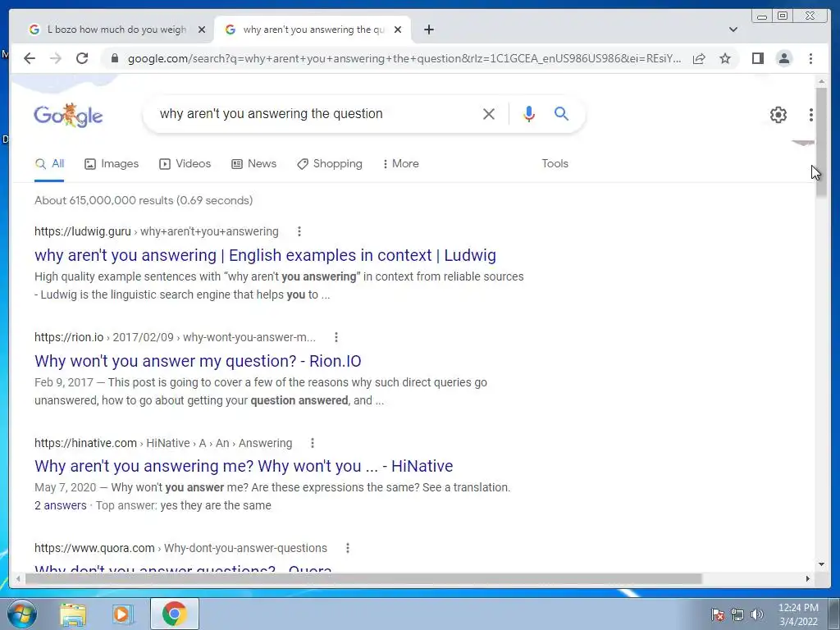This screenshot has width=840, height=630.
Task: Click the share page icon in address bar
Action: tap(699, 58)
